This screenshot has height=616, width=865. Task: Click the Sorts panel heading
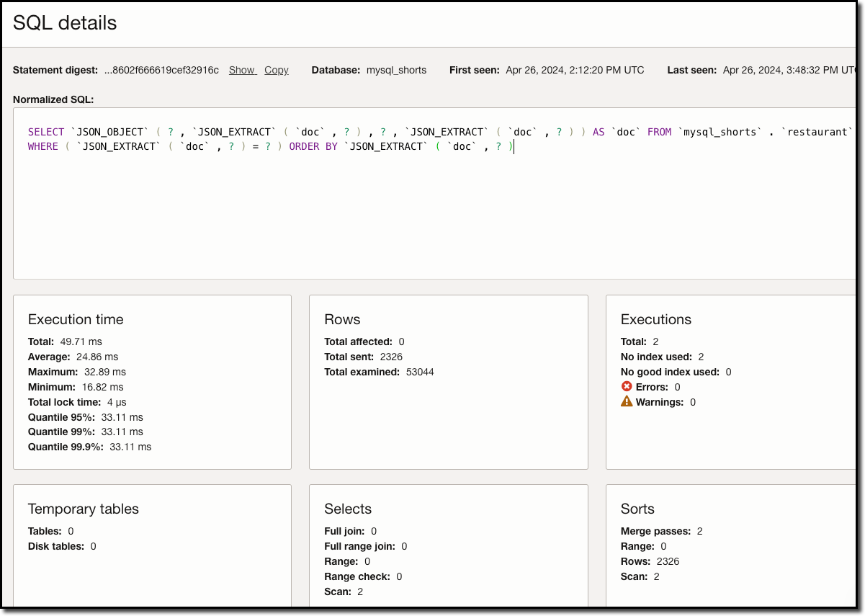click(x=637, y=509)
